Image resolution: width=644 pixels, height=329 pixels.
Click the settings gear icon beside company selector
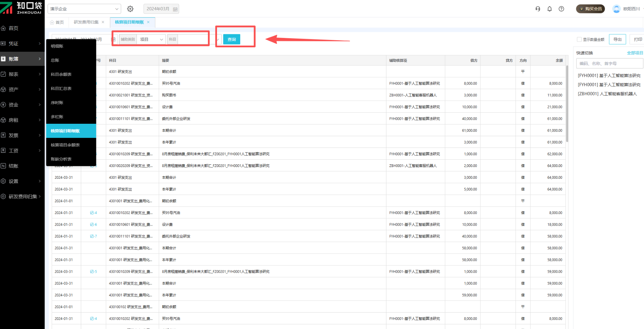click(130, 9)
